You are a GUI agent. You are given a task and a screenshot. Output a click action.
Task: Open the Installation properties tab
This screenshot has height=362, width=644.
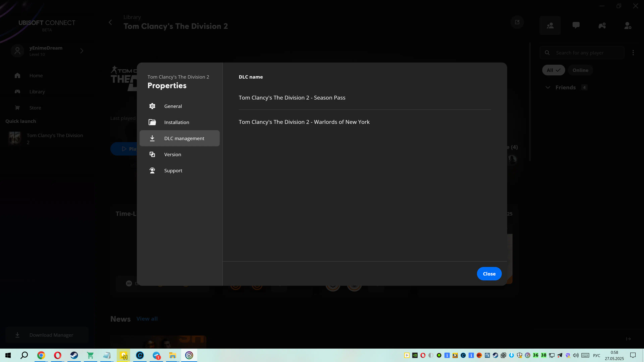click(179, 122)
